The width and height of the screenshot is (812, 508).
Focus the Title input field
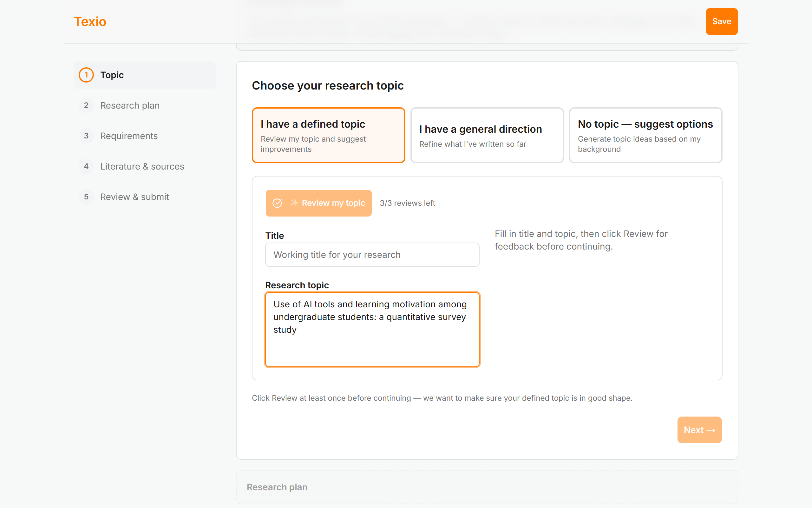[372, 255]
